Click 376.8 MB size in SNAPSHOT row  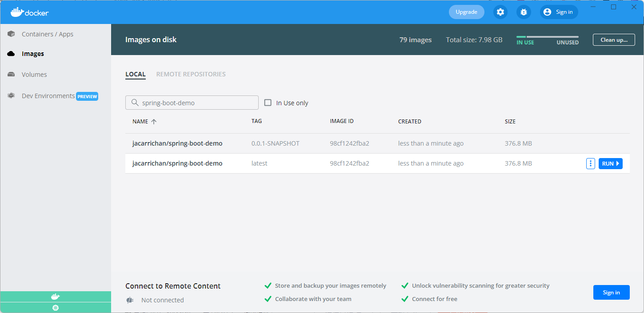click(518, 143)
